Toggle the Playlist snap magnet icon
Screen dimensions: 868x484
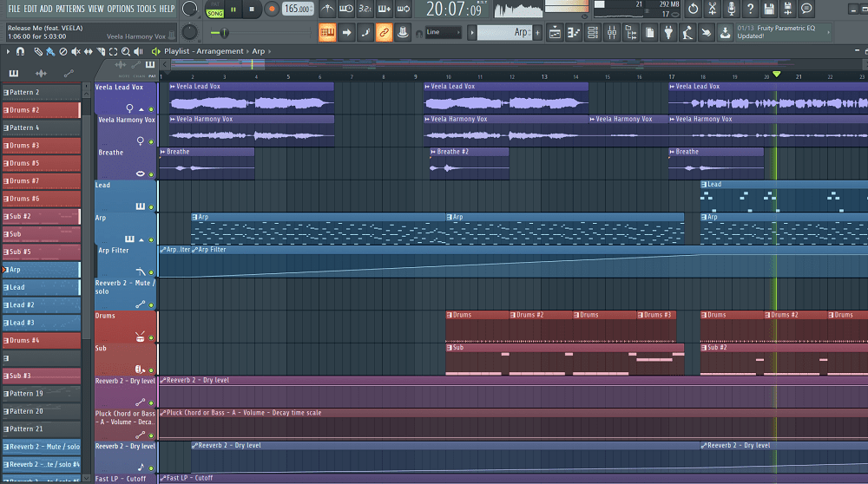(x=21, y=51)
